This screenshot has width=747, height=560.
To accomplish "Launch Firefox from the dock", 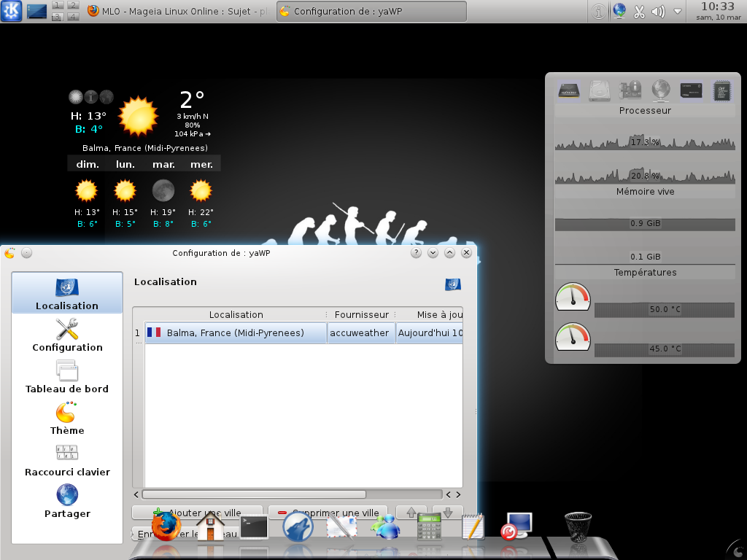I will pos(166,526).
